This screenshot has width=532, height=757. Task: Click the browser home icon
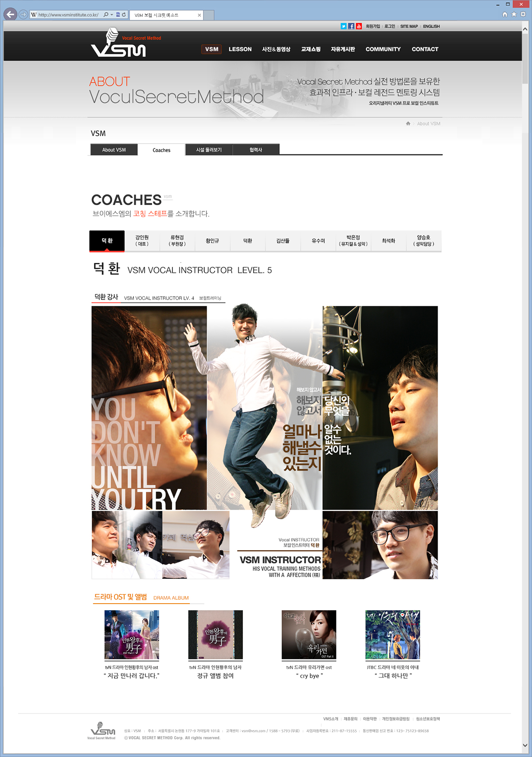coord(505,14)
